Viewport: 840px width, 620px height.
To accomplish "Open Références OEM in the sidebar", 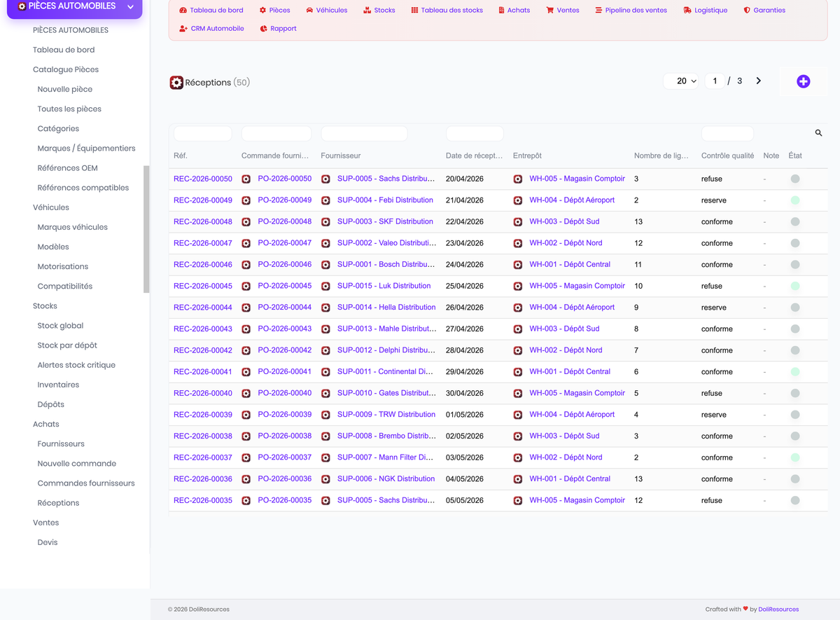I will point(68,168).
